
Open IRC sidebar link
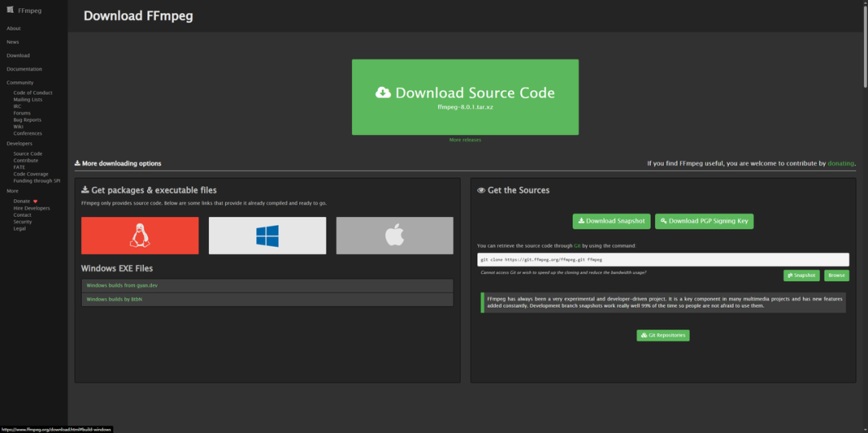pos(17,106)
